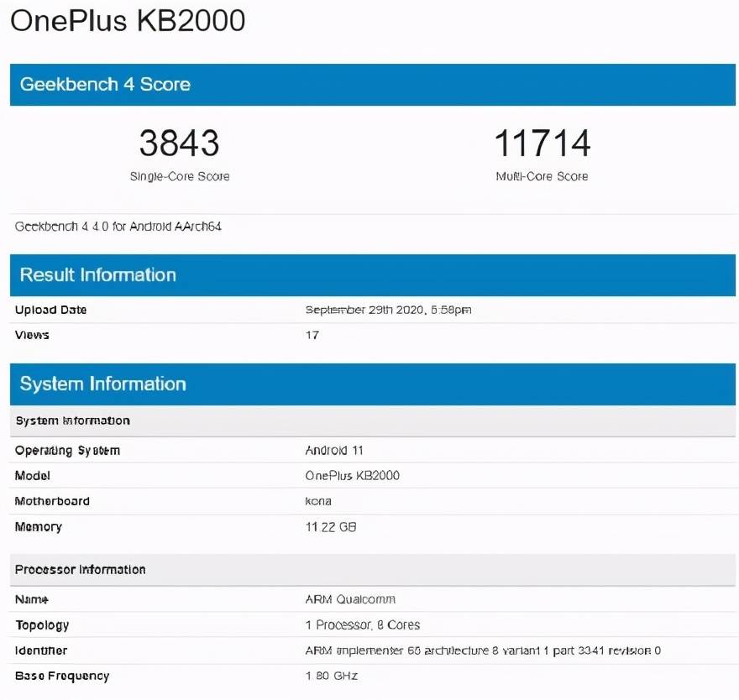Click the Android 11 operating system value
Screen dimensions: 739x700
(334, 451)
